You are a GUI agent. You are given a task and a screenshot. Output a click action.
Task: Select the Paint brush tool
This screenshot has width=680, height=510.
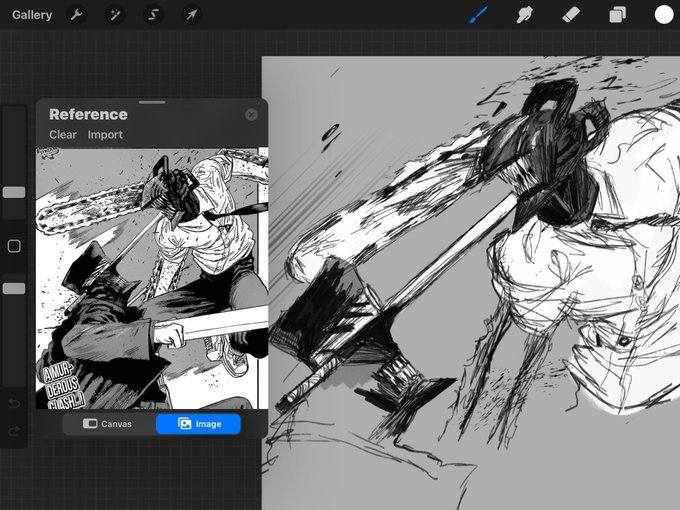pyautogui.click(x=478, y=15)
